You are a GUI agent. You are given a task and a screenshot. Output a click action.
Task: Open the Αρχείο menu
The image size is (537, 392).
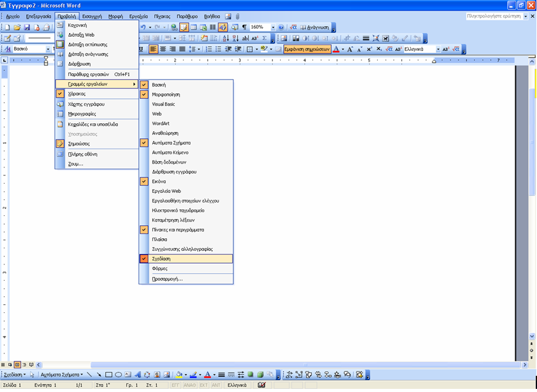12,16
